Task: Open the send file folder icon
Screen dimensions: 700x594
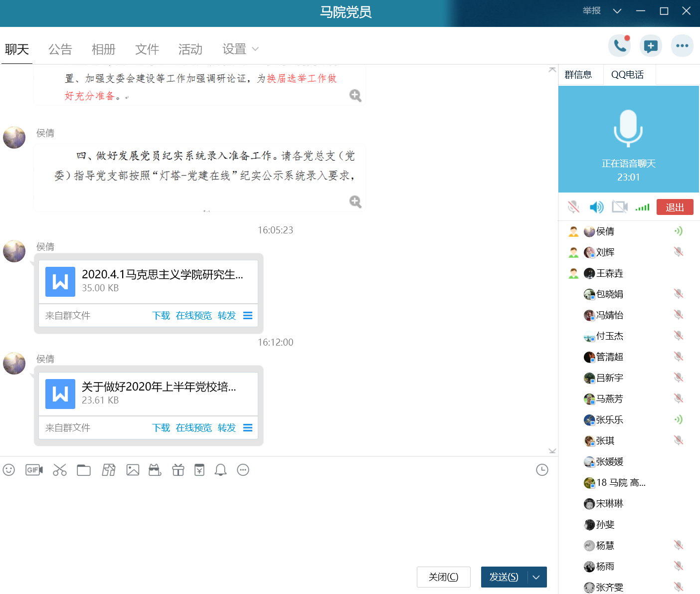Action: point(84,470)
